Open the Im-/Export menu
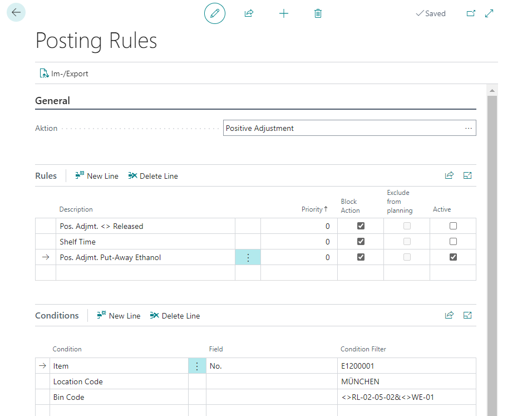532x416 pixels. (x=64, y=74)
